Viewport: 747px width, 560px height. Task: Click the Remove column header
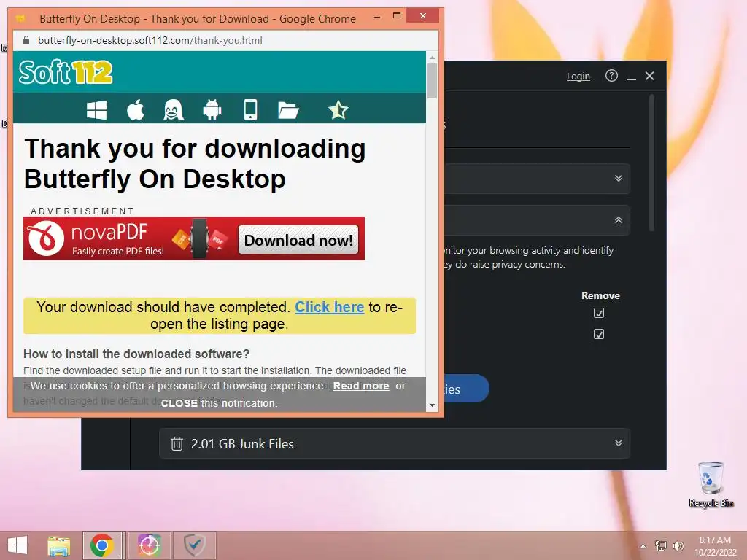click(x=600, y=295)
